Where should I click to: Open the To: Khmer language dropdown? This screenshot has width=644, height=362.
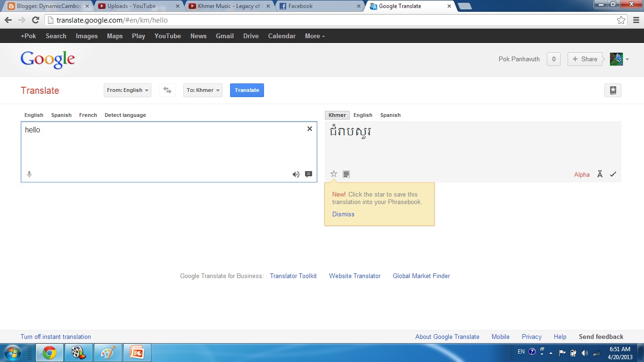203,90
